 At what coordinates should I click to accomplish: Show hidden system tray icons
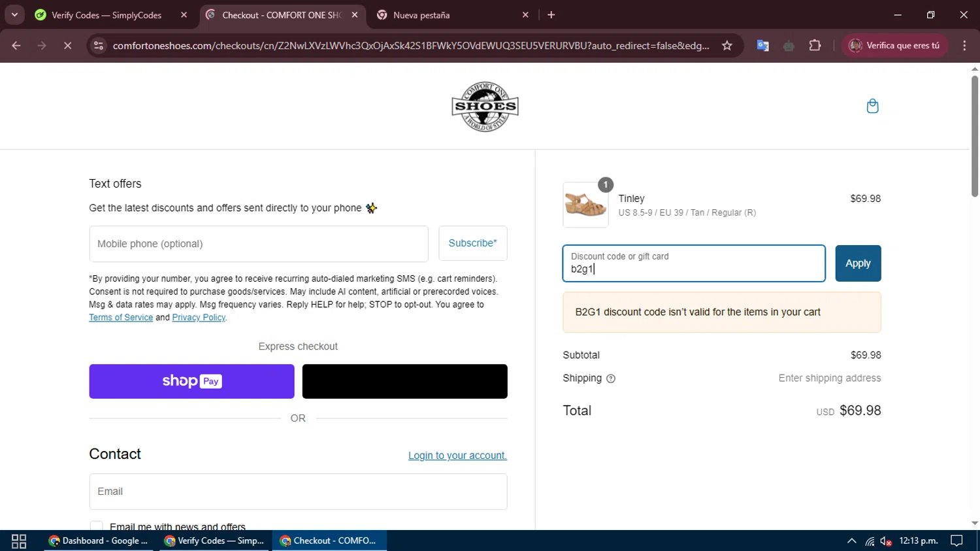pos(851,541)
